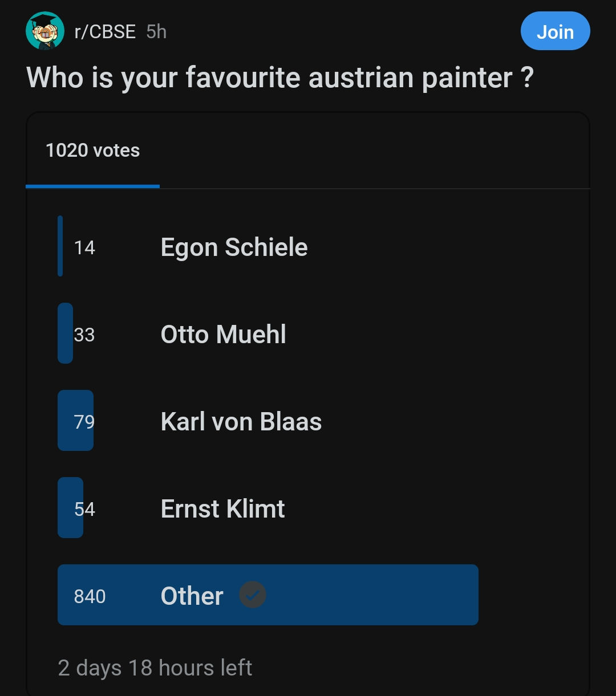Click the 2 days 18 hours left text

(155, 667)
